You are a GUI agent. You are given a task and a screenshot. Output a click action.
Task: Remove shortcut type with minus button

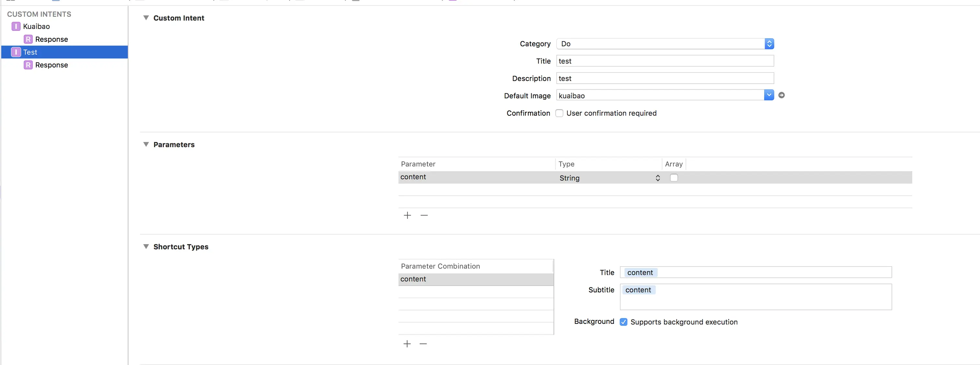click(423, 344)
